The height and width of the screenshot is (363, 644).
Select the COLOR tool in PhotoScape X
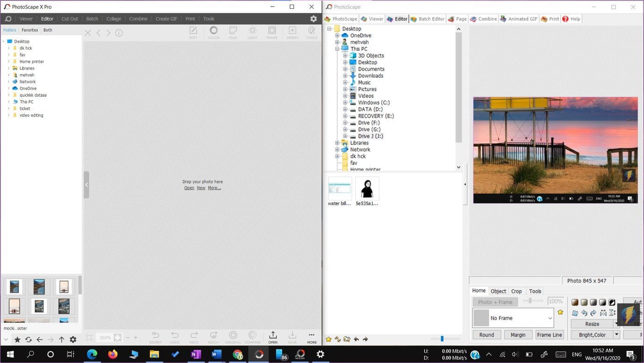214,32
